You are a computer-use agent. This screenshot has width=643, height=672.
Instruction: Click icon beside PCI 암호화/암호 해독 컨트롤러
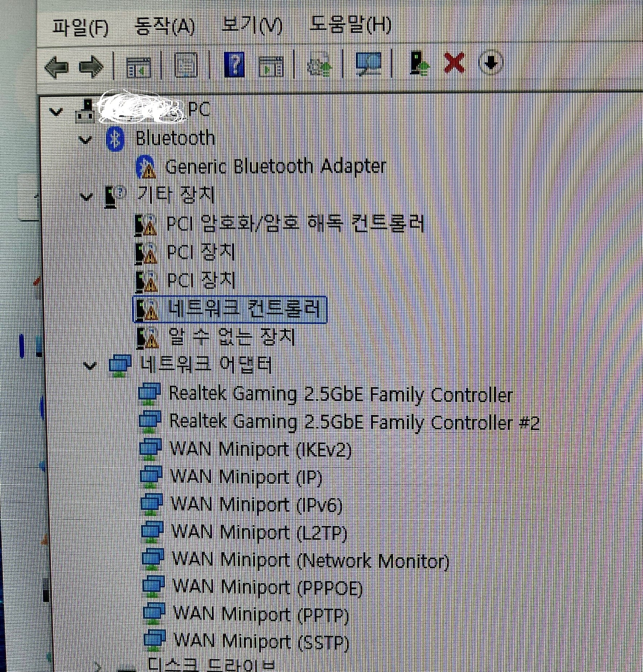point(145,225)
